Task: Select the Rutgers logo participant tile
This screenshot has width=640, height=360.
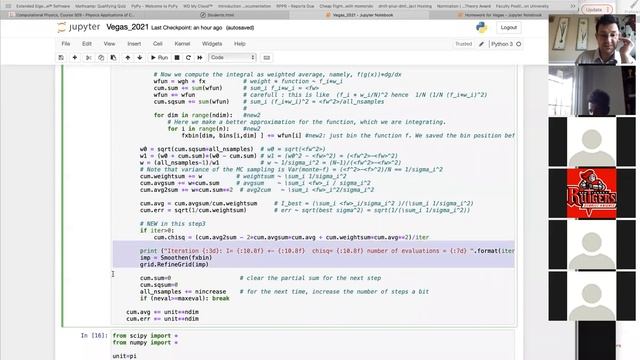Action: point(592,193)
